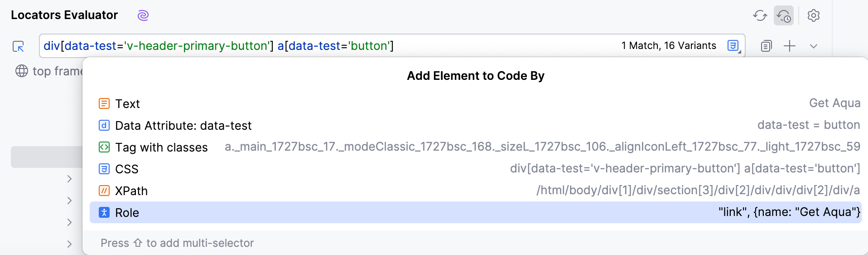Expand the chevron dropdown beside plus icon
Viewport: 868px width, 255px height.
click(814, 46)
